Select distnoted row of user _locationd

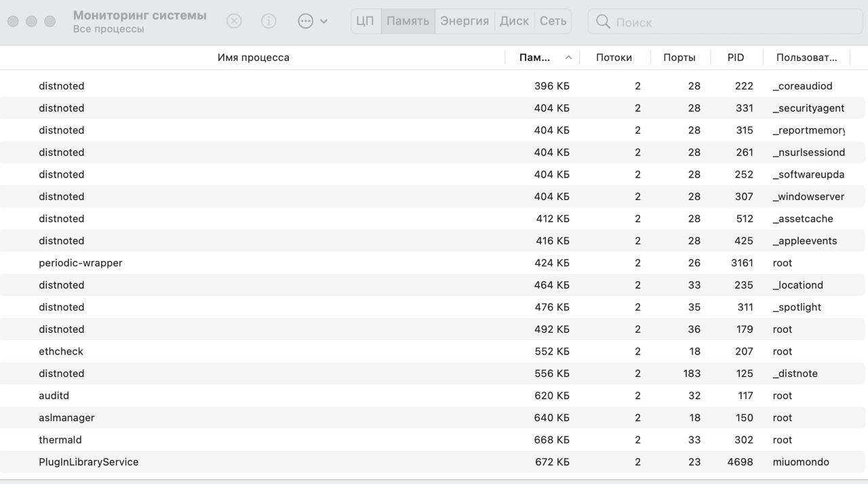tap(433, 285)
